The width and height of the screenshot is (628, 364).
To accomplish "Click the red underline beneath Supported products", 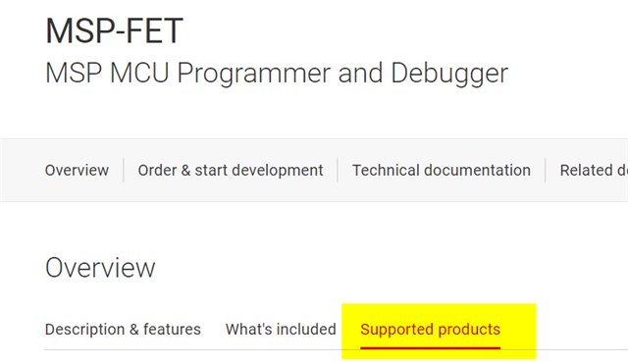I will 430,348.
